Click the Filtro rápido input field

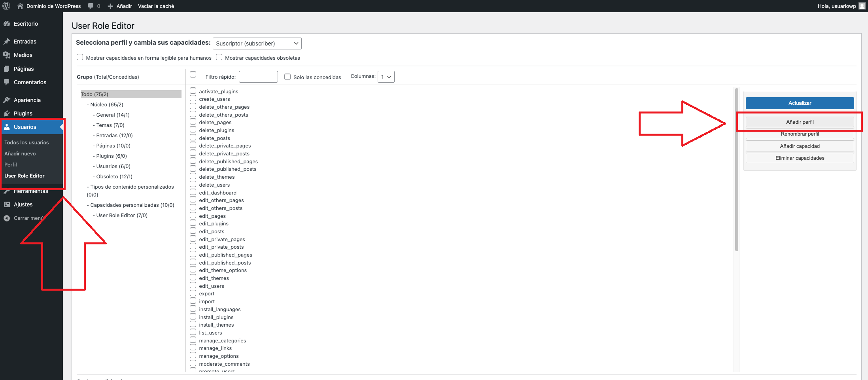(x=258, y=77)
